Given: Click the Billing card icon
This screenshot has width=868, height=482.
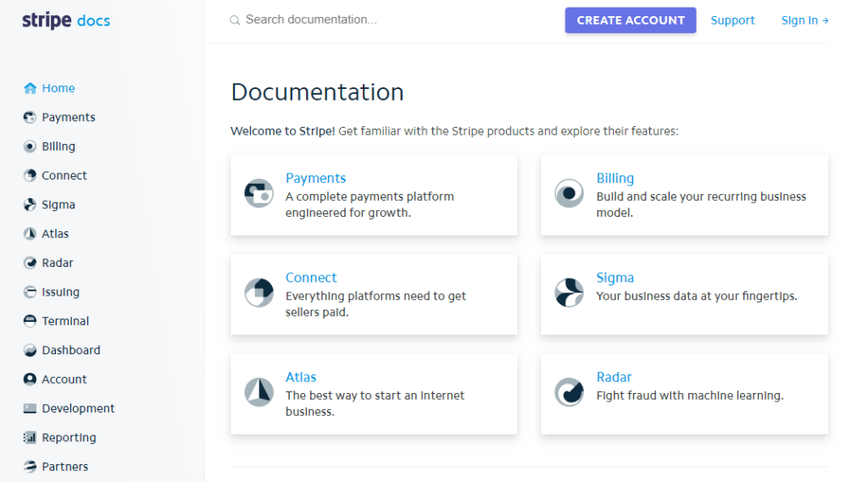Looking at the screenshot, I should [x=569, y=194].
